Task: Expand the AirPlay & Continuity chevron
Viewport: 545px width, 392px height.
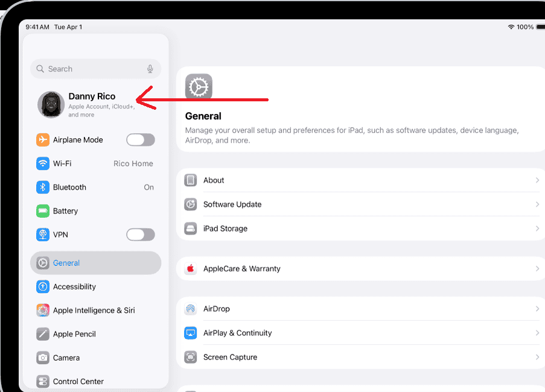Action: coord(537,333)
